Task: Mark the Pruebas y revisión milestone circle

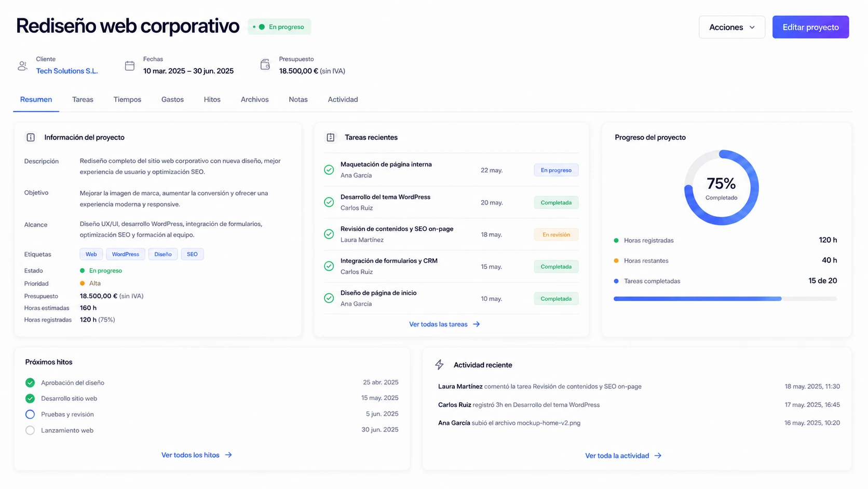Action: click(30, 415)
